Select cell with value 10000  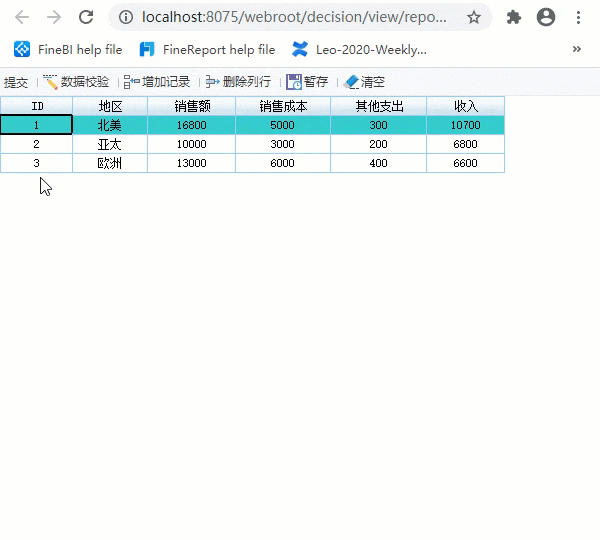(x=192, y=144)
